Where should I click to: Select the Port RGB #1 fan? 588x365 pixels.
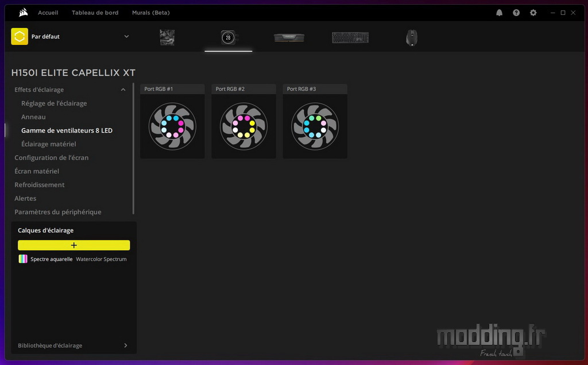tap(172, 126)
